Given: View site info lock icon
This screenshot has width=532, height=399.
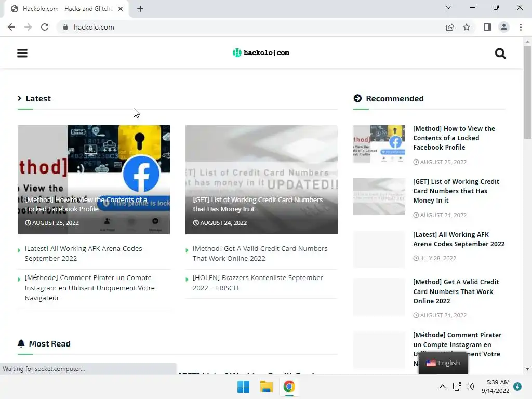Looking at the screenshot, I should (65, 27).
